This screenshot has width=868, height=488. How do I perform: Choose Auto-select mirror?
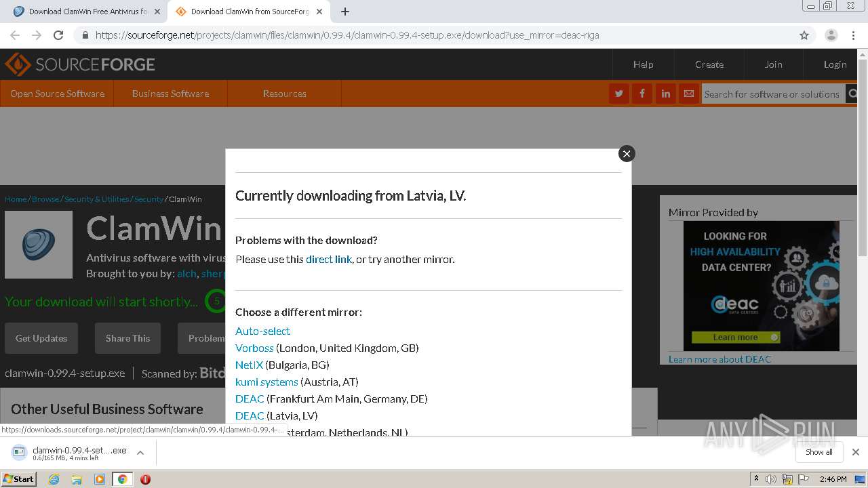(262, 331)
